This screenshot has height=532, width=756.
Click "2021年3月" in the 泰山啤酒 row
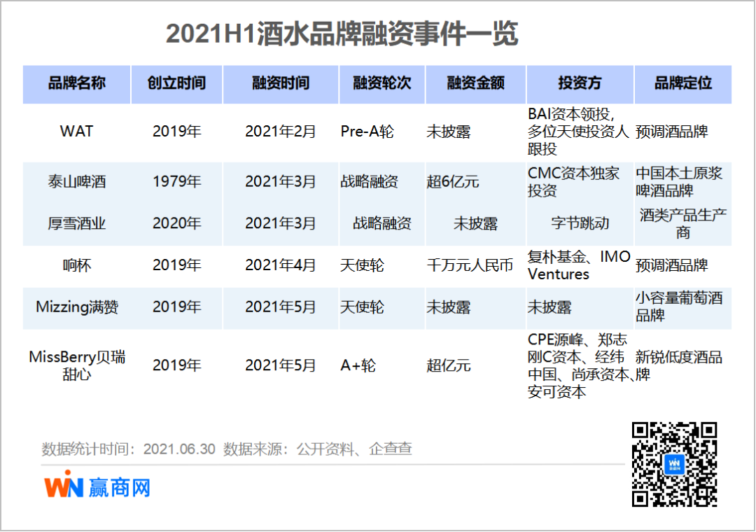point(281,181)
